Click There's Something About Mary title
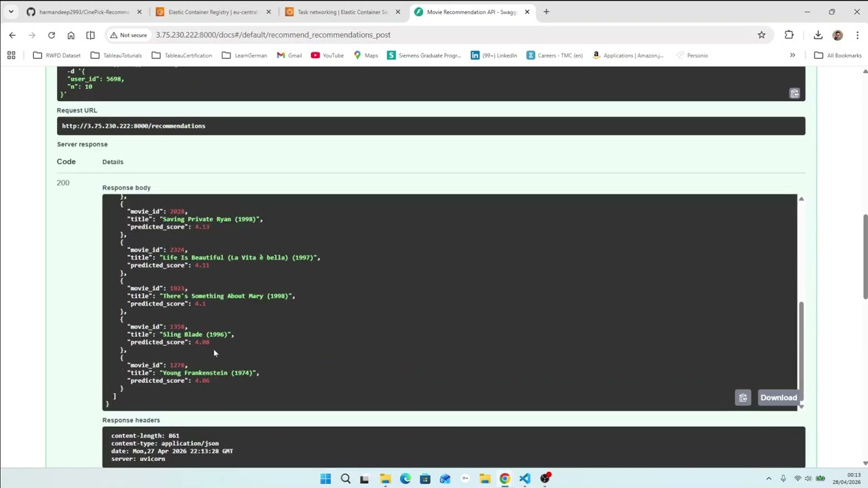This screenshot has height=488, width=868. (227, 296)
